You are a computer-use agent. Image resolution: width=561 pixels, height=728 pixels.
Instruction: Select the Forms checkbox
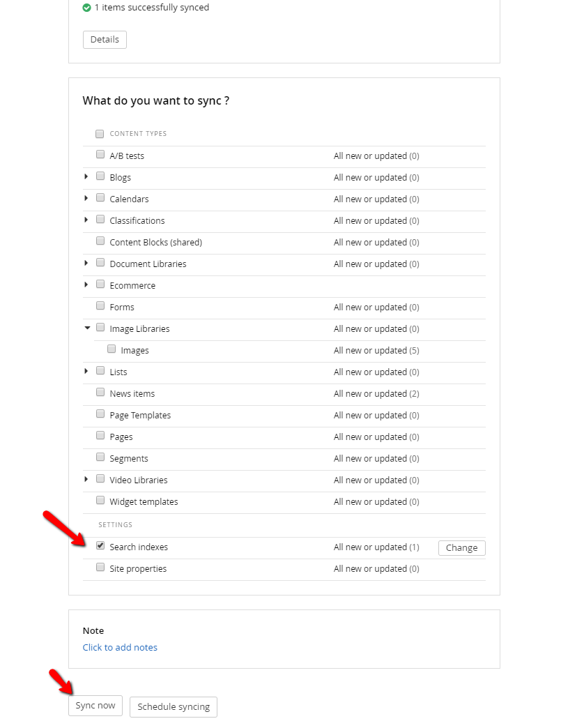tap(100, 305)
